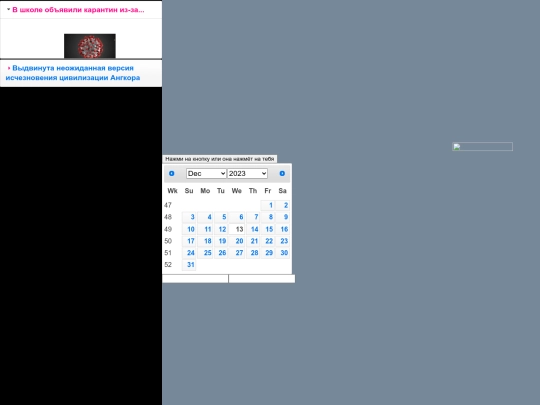Choose day 9 in calendar

pos(282,217)
